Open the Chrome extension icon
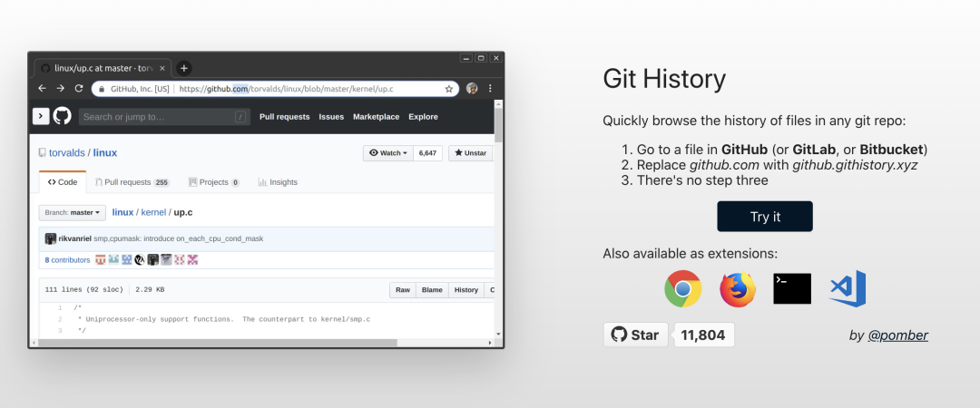 pyautogui.click(x=682, y=288)
